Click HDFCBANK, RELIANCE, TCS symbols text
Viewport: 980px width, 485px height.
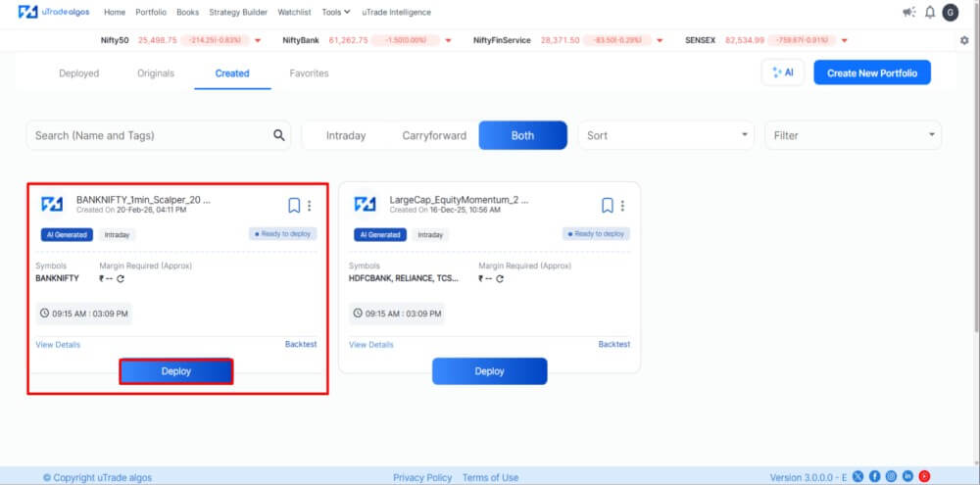click(x=404, y=278)
